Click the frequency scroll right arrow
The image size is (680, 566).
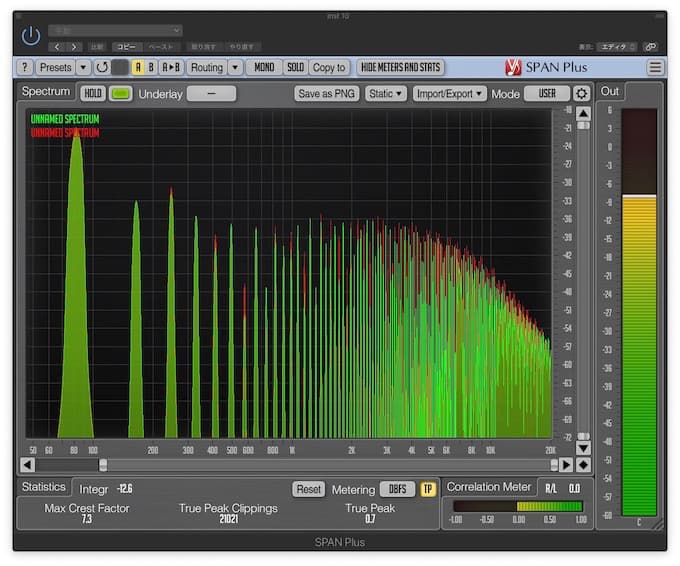[566, 465]
